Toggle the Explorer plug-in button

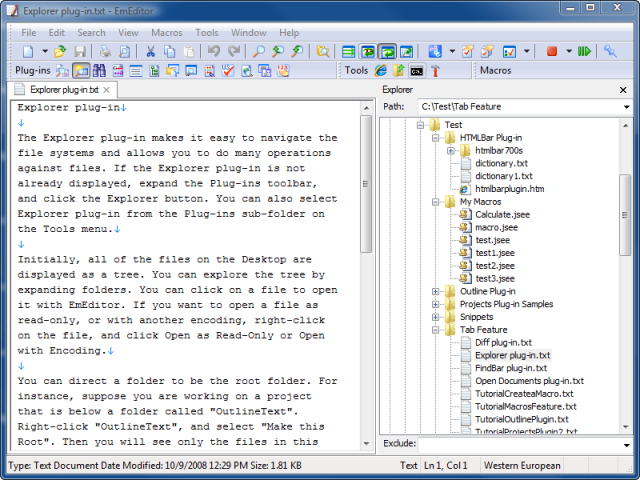[x=81, y=71]
